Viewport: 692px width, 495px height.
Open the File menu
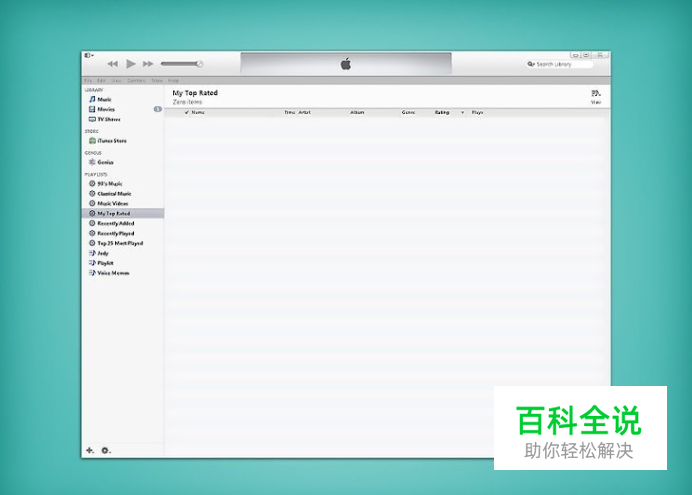(88, 80)
